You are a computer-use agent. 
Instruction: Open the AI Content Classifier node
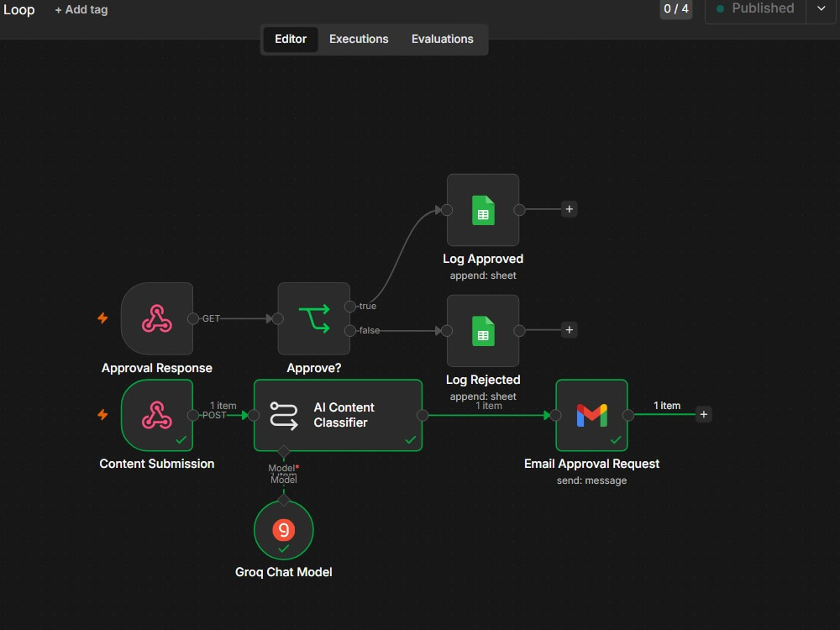(x=338, y=415)
